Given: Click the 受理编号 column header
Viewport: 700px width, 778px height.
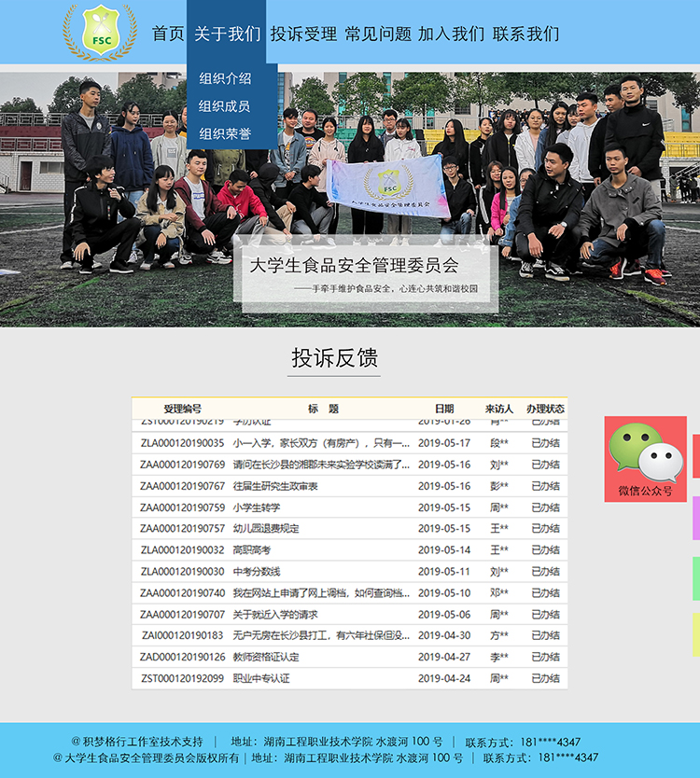Looking at the screenshot, I should [x=183, y=409].
